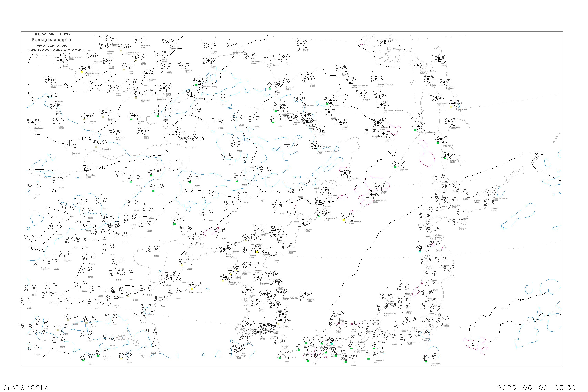Image resolution: width=588 pixels, height=392 pixels.
Task: Click the Советская Гавань station label
Action: 427,132
